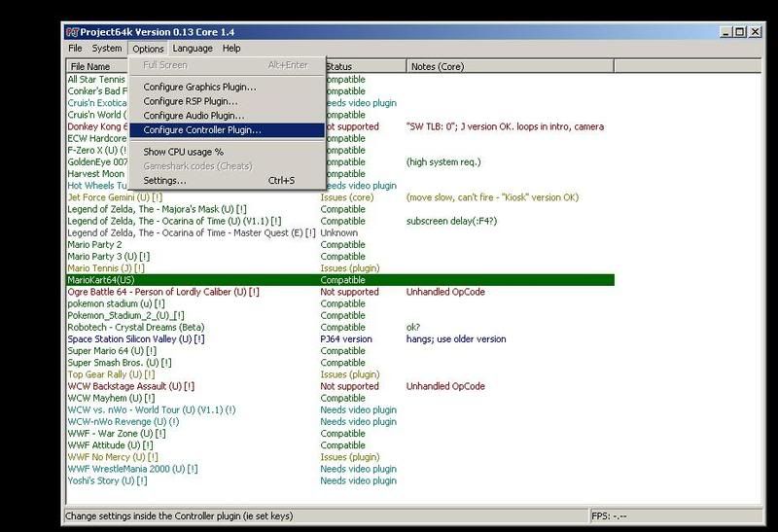This screenshot has width=778, height=532.
Task: Minimize the Project64k window
Action: [725, 32]
